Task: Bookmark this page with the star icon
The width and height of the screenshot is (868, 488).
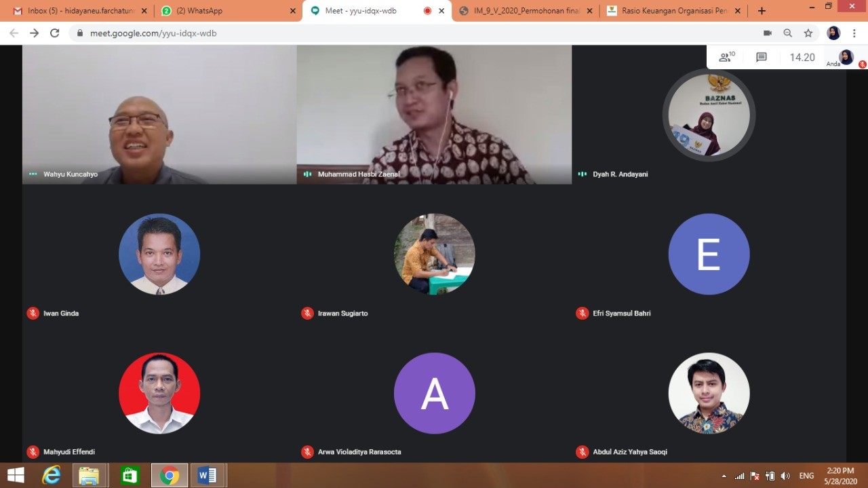Action: pos(808,33)
